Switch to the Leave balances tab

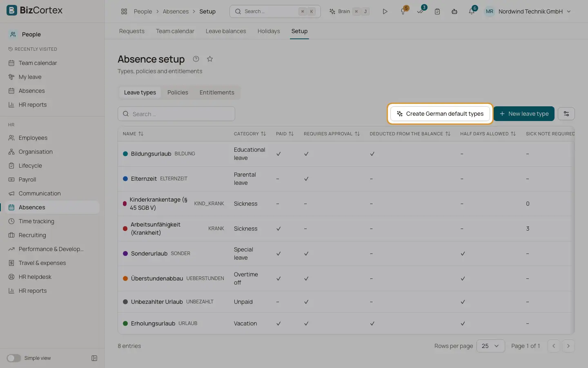(x=226, y=31)
